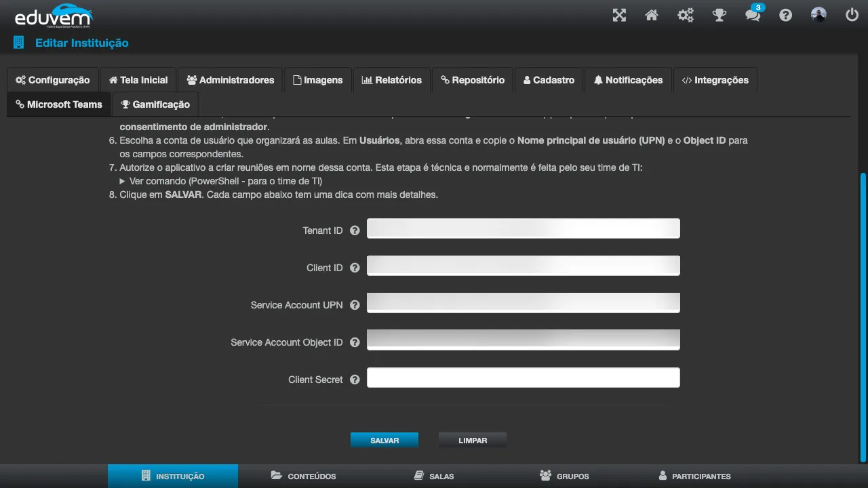Open the CONTEÚDOS section in bottom bar

point(303,476)
